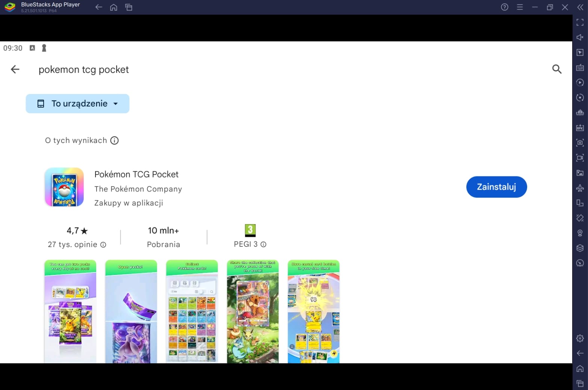Show info icon beside 27 tys. opinie

point(103,245)
